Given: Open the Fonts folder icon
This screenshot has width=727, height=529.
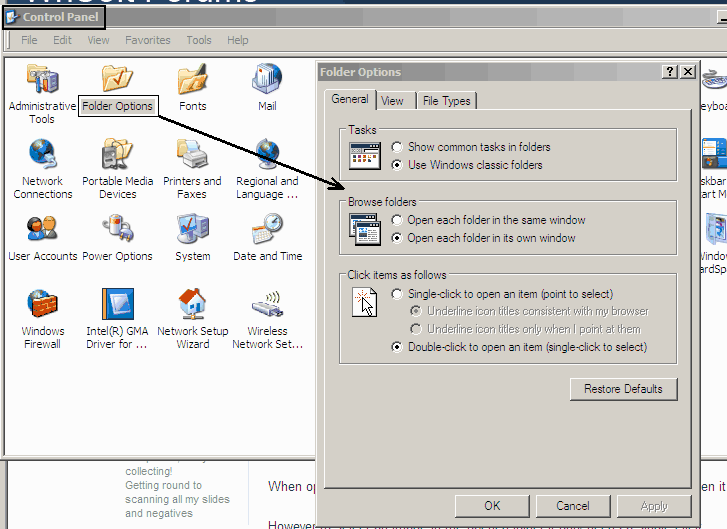Looking at the screenshot, I should (x=192, y=78).
